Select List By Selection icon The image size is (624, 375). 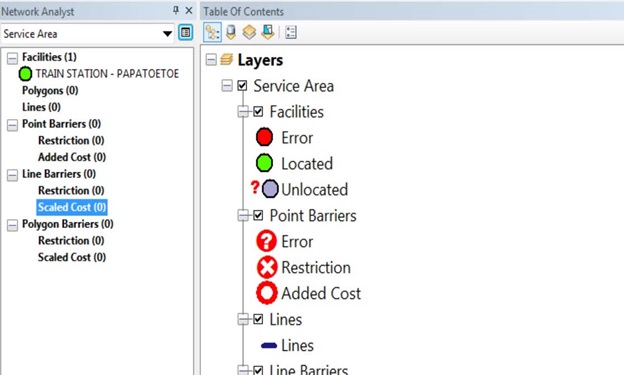(268, 32)
